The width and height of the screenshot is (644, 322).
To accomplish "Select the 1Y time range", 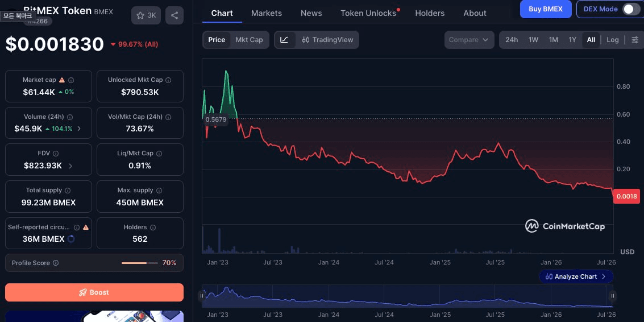I will [572, 40].
